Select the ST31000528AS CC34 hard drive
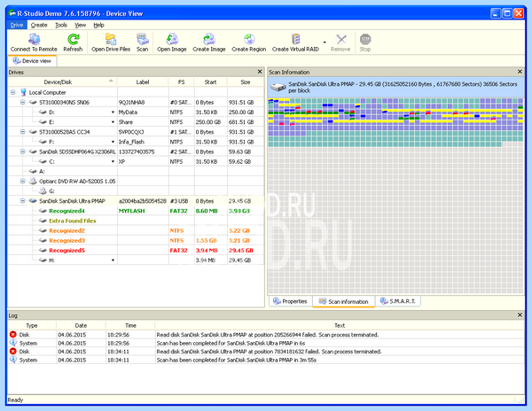The height and width of the screenshot is (411, 532). tap(64, 132)
